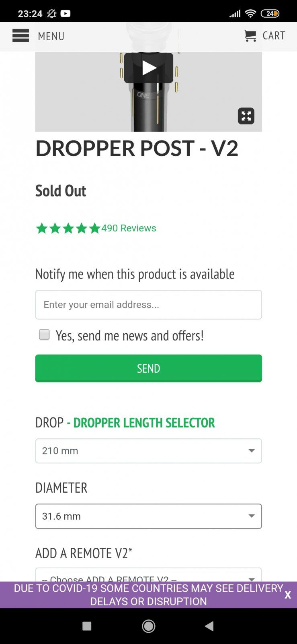Viewport: 297px width, 644px height.
Task: Open the hamburger menu icon
Action: coord(20,36)
